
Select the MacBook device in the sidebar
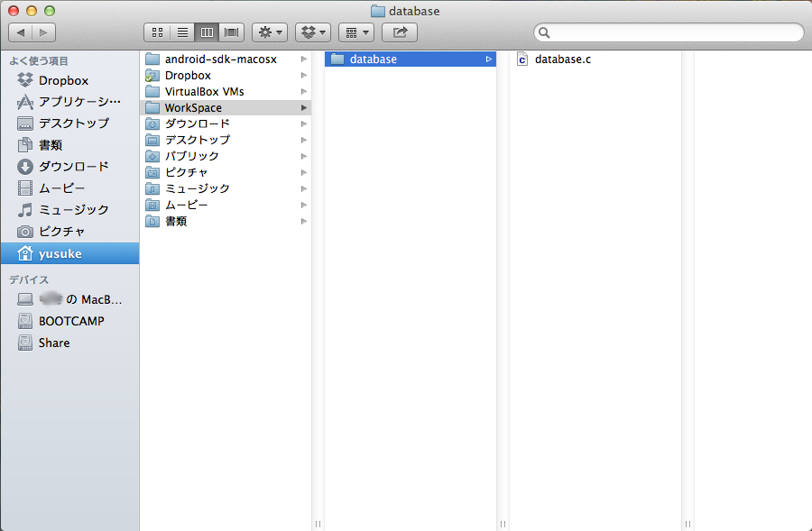(x=69, y=299)
